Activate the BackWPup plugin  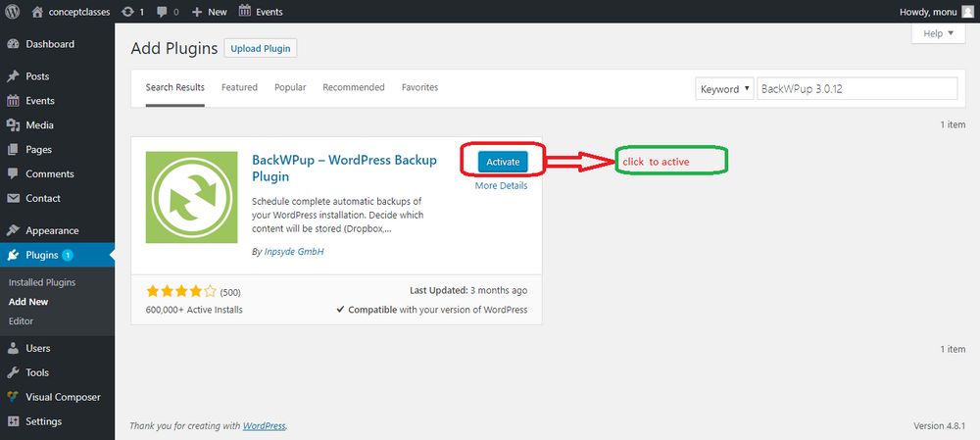(x=503, y=162)
